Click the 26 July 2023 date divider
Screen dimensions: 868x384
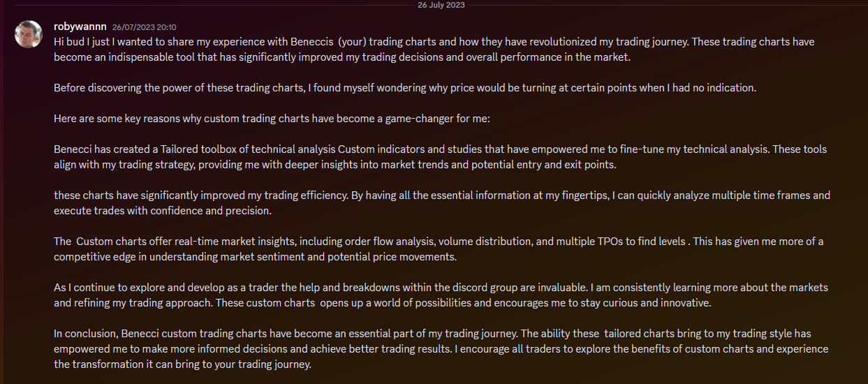[441, 5]
